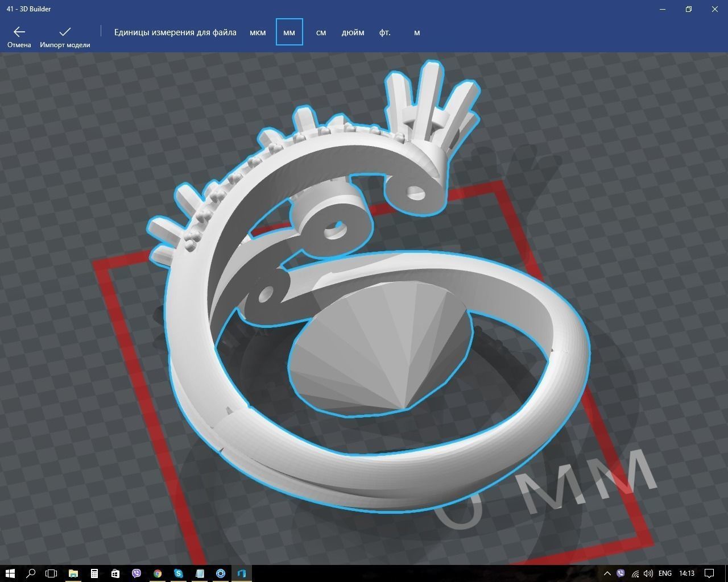Screen dimensions: 728x582
Task: Expand hidden system tray icons
Action: point(607,573)
